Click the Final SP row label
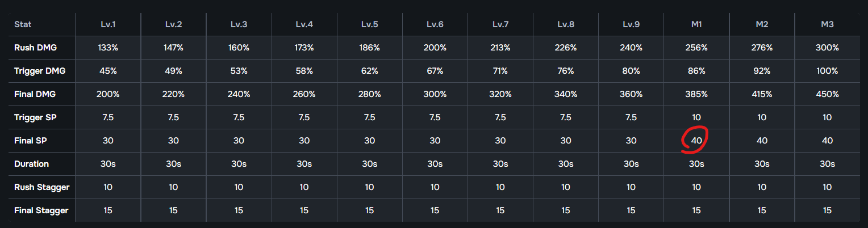Image resolution: width=868 pixels, height=228 pixels. point(31,141)
